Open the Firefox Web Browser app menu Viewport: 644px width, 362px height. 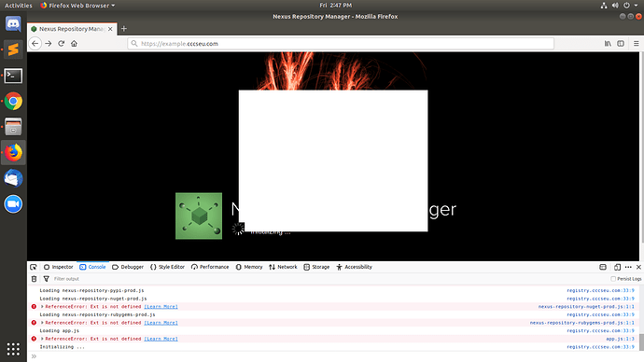77,6
